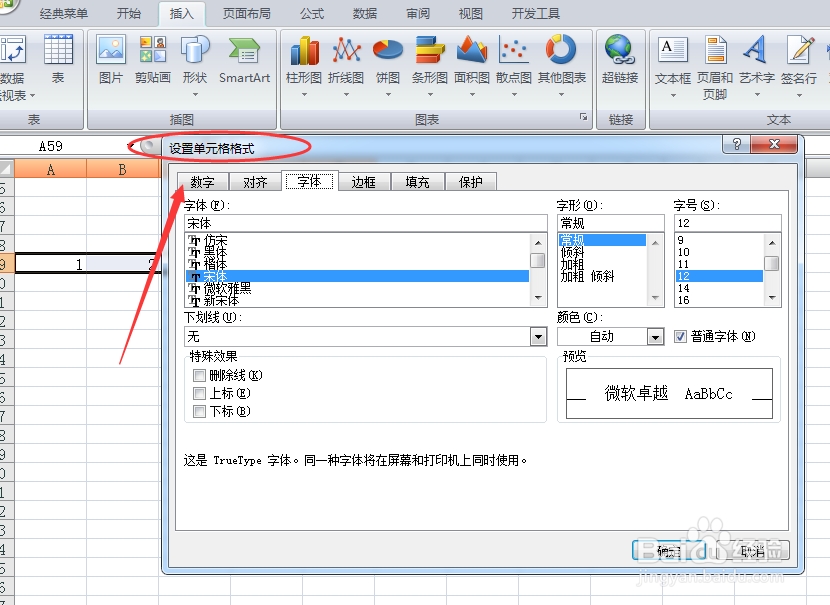Open the 页面布局 ribbon tab
Screen dimensions: 830x605
click(247, 13)
